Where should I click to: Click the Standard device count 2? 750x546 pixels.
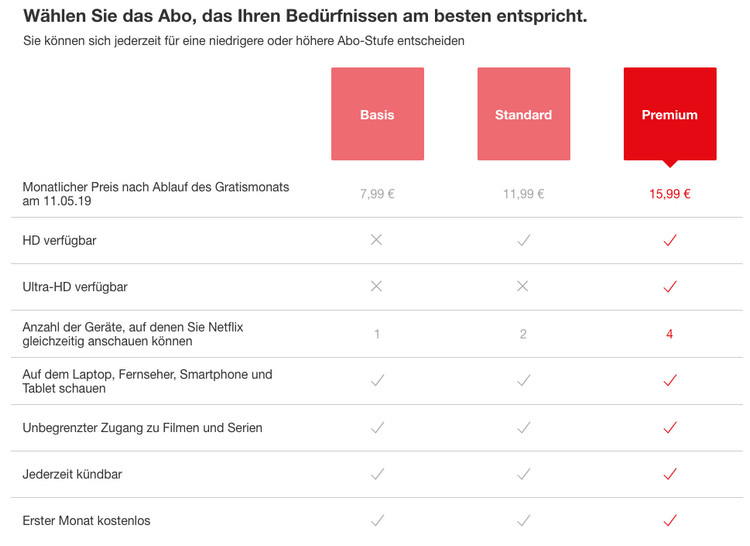(x=523, y=334)
